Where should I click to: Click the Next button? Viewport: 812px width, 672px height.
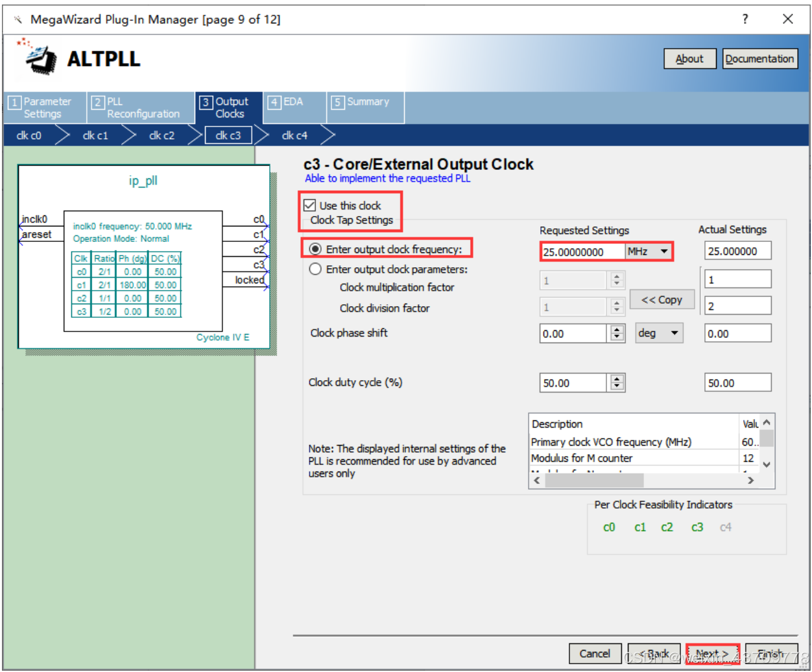[712, 653]
